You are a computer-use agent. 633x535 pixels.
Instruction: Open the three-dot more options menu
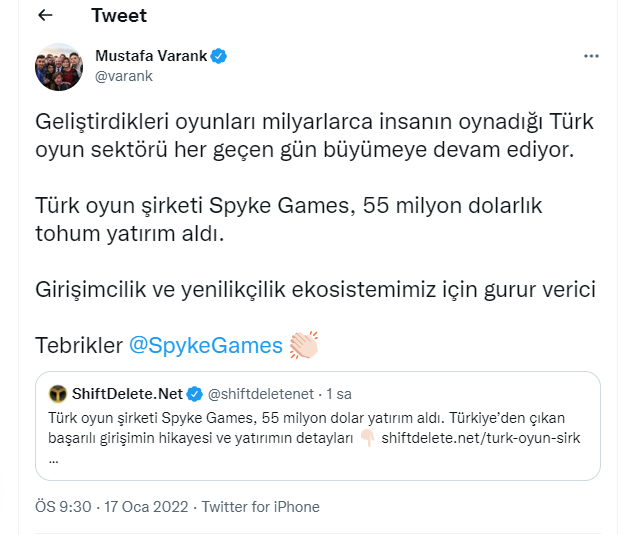[x=591, y=56]
